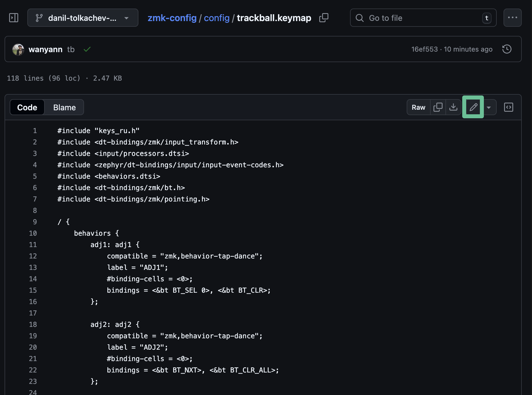The width and height of the screenshot is (532, 395).
Task: Open file commit history clock icon
Action: pyautogui.click(x=507, y=49)
